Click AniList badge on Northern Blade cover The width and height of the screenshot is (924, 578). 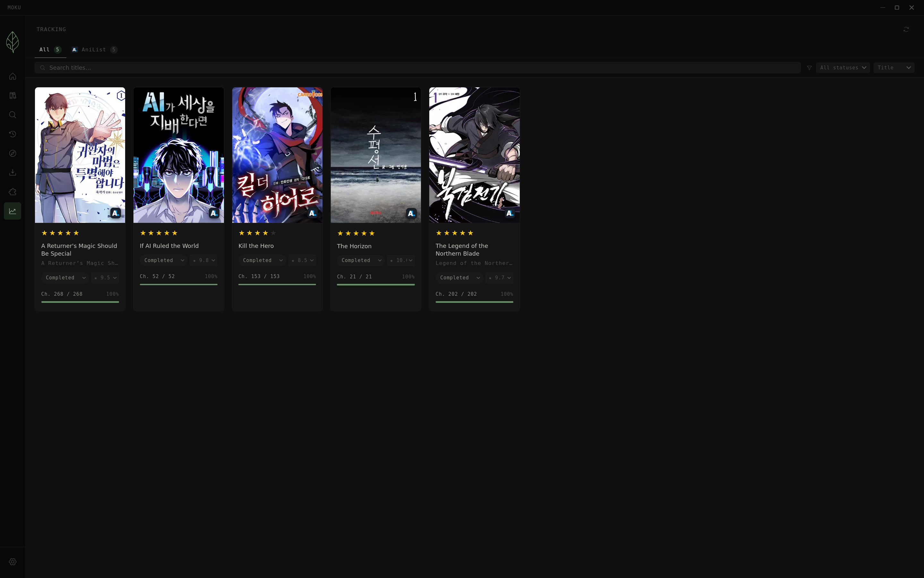click(x=510, y=213)
